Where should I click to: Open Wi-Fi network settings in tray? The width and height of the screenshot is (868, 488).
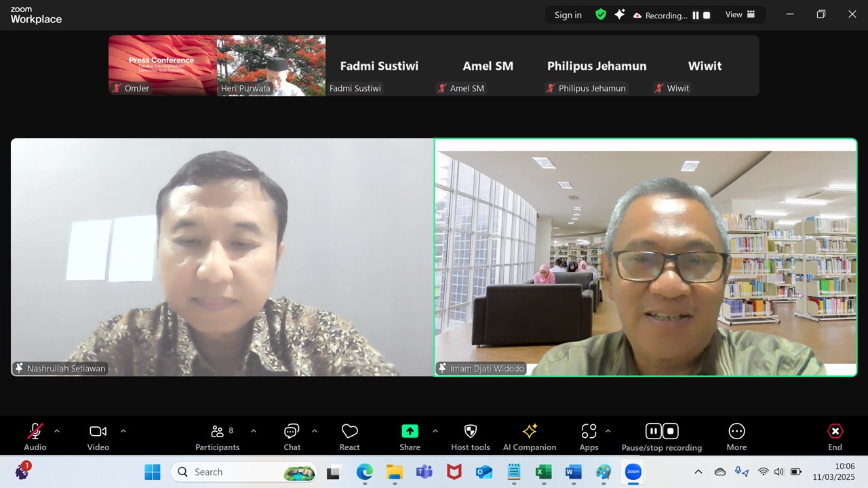(764, 472)
